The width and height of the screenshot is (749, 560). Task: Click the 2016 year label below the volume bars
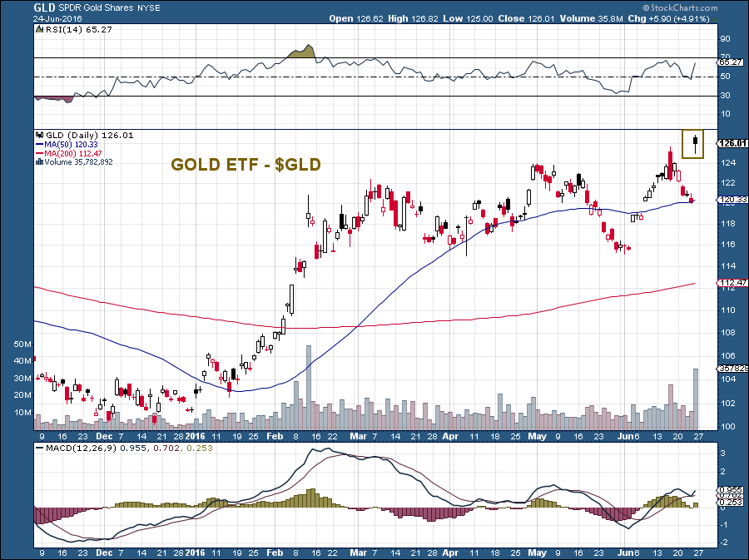(x=195, y=436)
